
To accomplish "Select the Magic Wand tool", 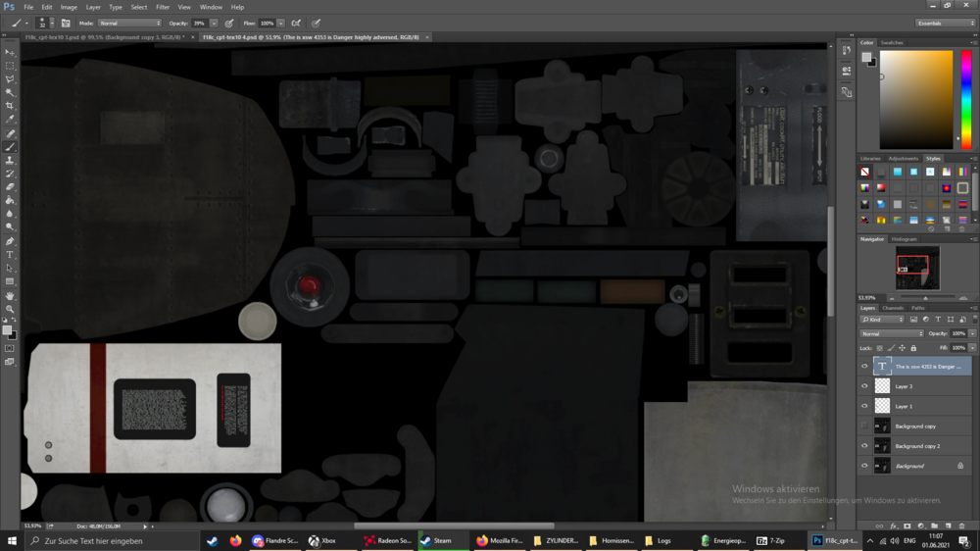I will pos(10,92).
